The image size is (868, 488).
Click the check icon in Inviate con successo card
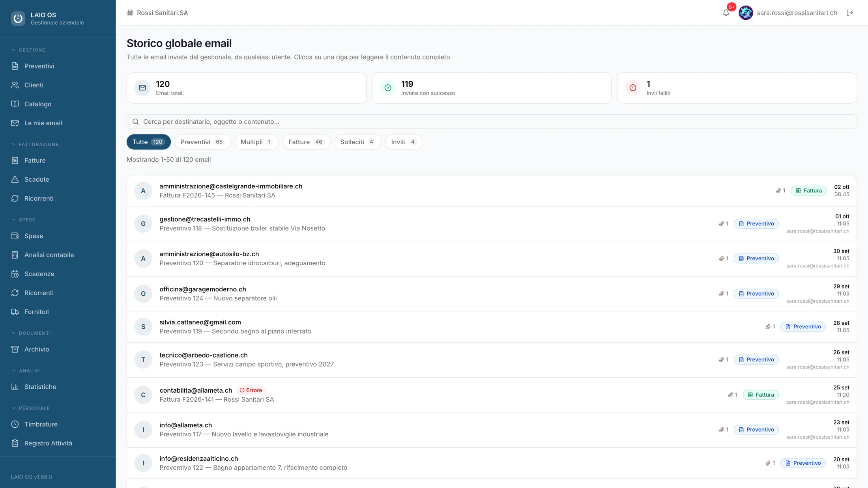pyautogui.click(x=388, y=88)
